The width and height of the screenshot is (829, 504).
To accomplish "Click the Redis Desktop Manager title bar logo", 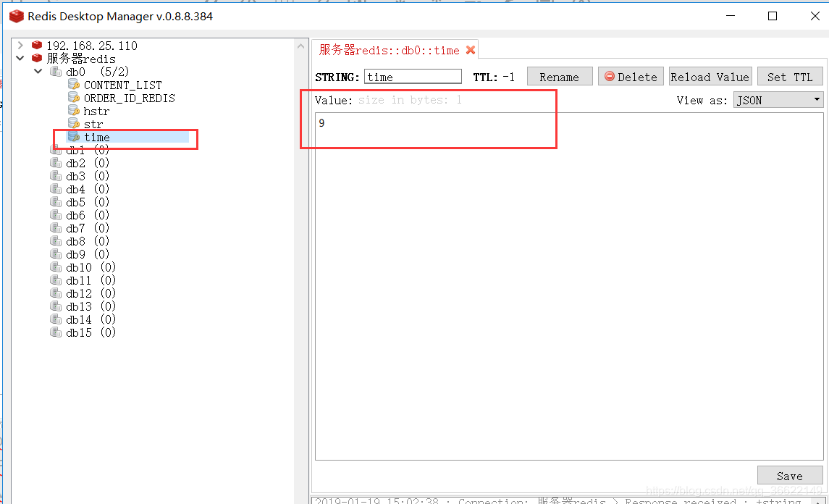I will coord(17,17).
